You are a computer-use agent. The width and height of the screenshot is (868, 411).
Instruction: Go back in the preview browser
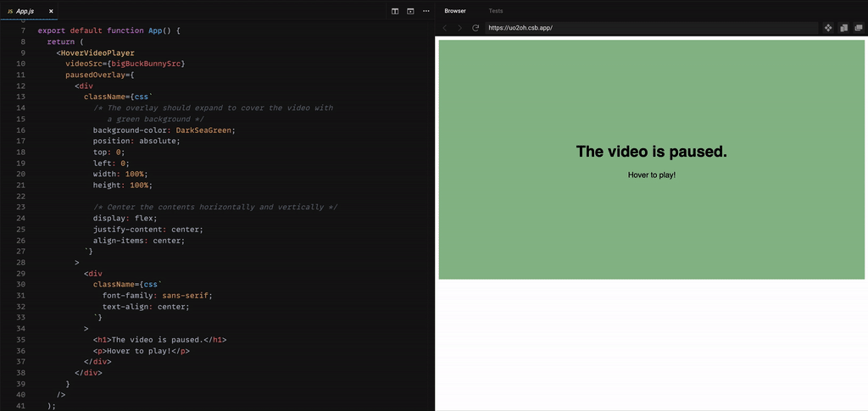pyautogui.click(x=444, y=28)
